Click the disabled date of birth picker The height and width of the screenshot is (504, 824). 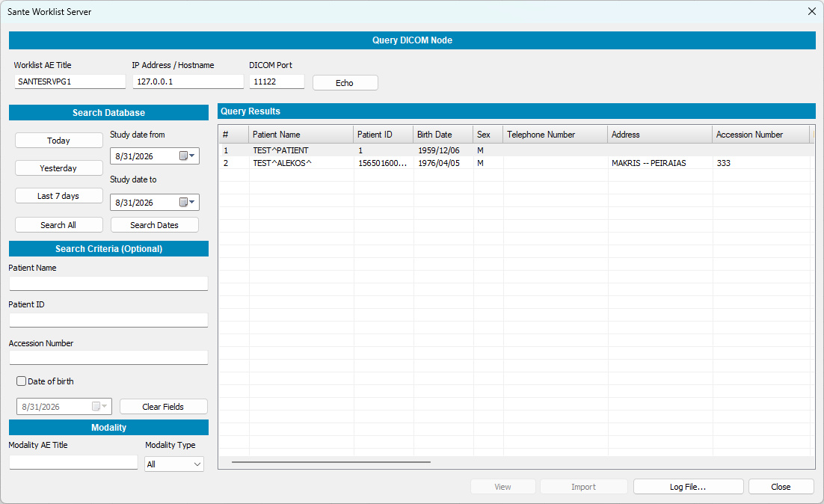pyautogui.click(x=64, y=407)
